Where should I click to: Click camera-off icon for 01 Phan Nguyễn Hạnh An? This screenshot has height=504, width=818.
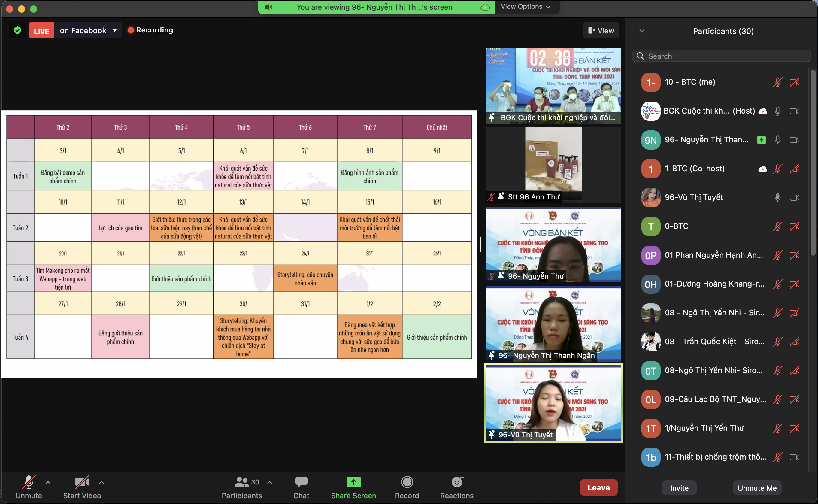[795, 255]
